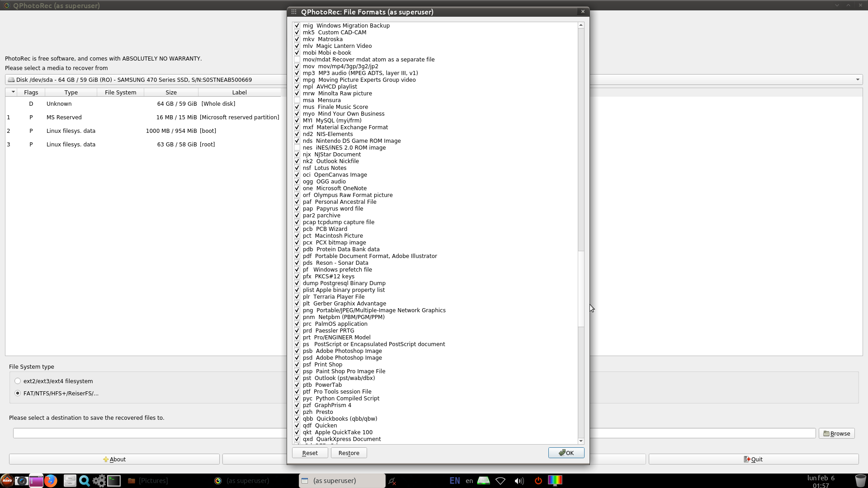Select ext2/ext3/ext4 filesystem radio button
This screenshot has width=868, height=488.
coord(18,381)
